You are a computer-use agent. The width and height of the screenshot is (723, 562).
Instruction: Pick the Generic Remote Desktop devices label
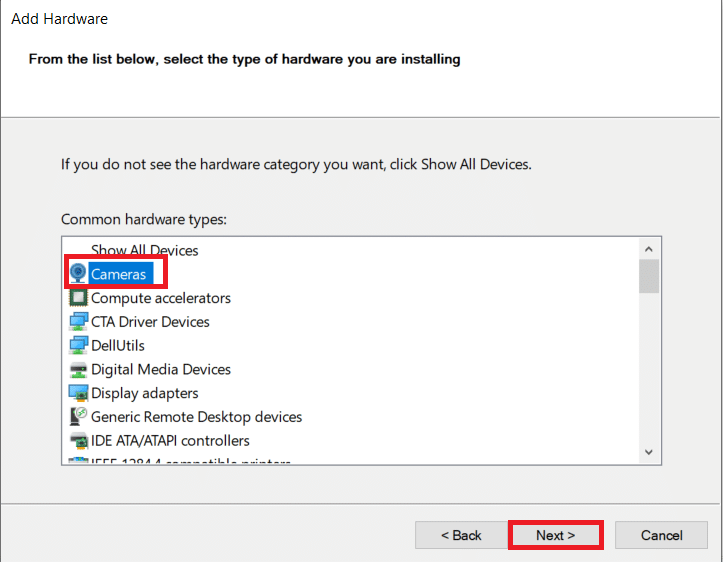(x=196, y=417)
